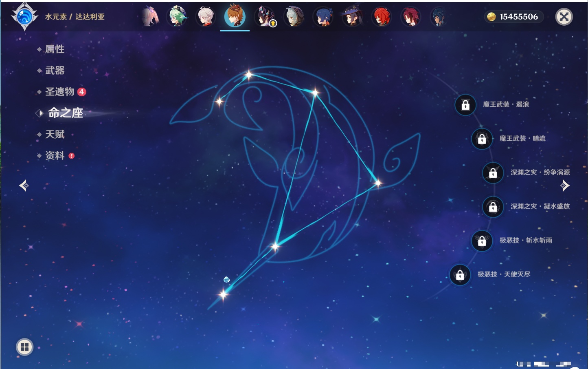Viewport: 588px width, 369px height.
Task: Select the dark crimson-haired character portrait
Action: (x=411, y=17)
